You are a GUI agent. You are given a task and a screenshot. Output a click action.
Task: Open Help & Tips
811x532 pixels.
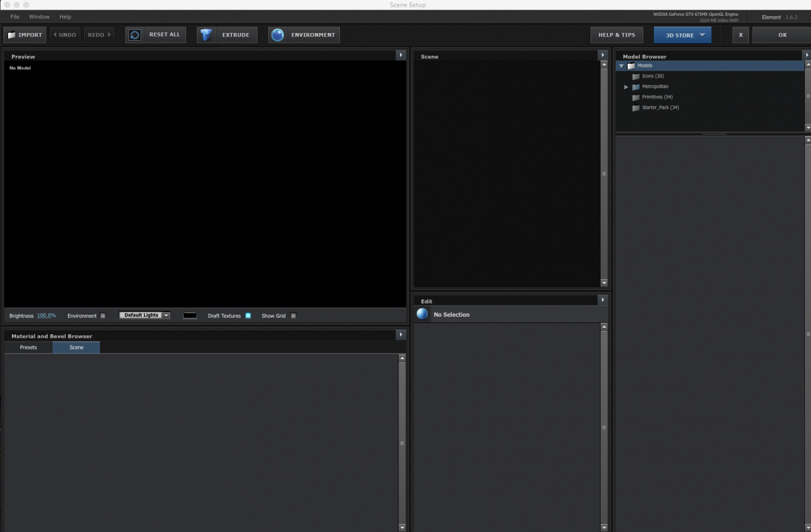click(x=617, y=35)
